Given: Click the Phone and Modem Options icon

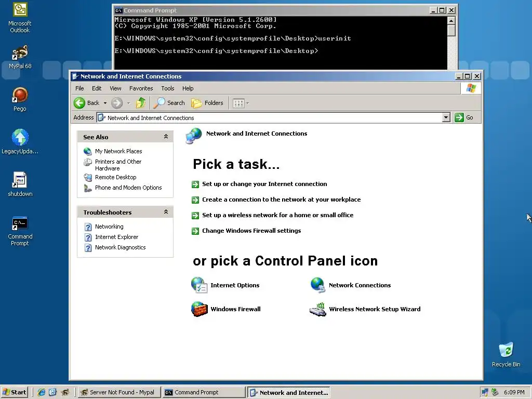Looking at the screenshot, I should click(87, 188).
